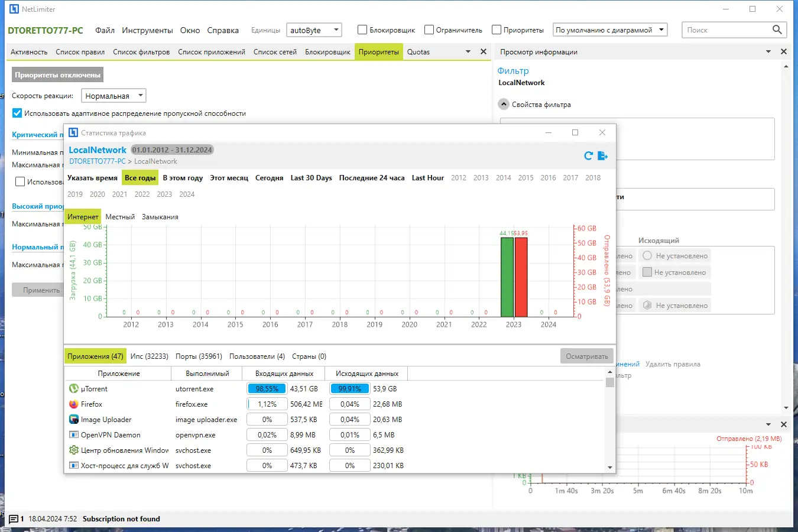Click the Image Uploader row icon
The image size is (798, 532).
[x=74, y=420]
